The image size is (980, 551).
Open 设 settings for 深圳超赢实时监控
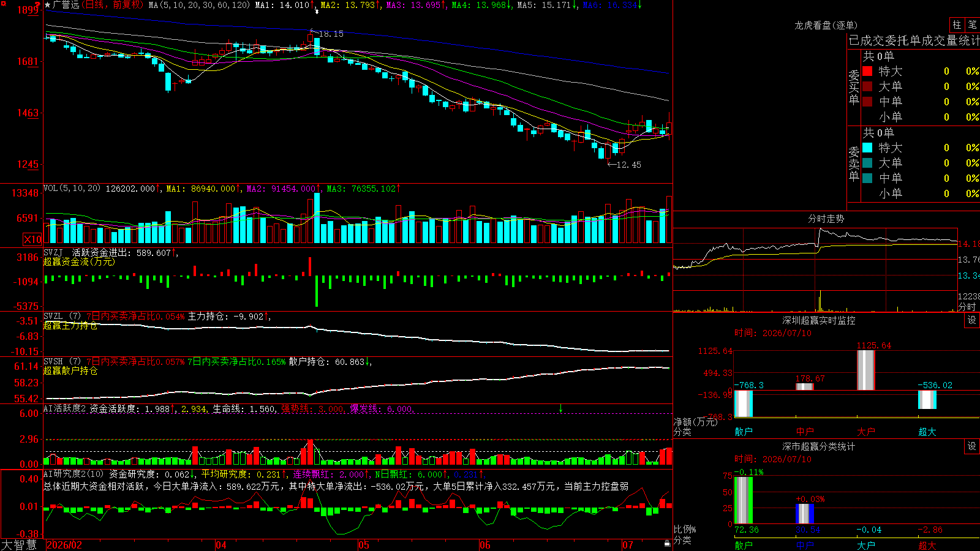click(x=972, y=320)
